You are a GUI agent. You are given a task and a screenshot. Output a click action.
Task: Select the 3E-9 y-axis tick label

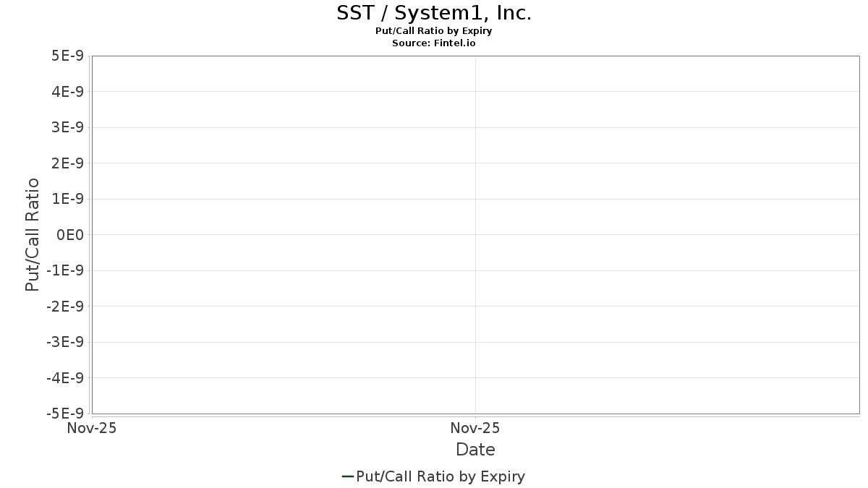pos(67,127)
